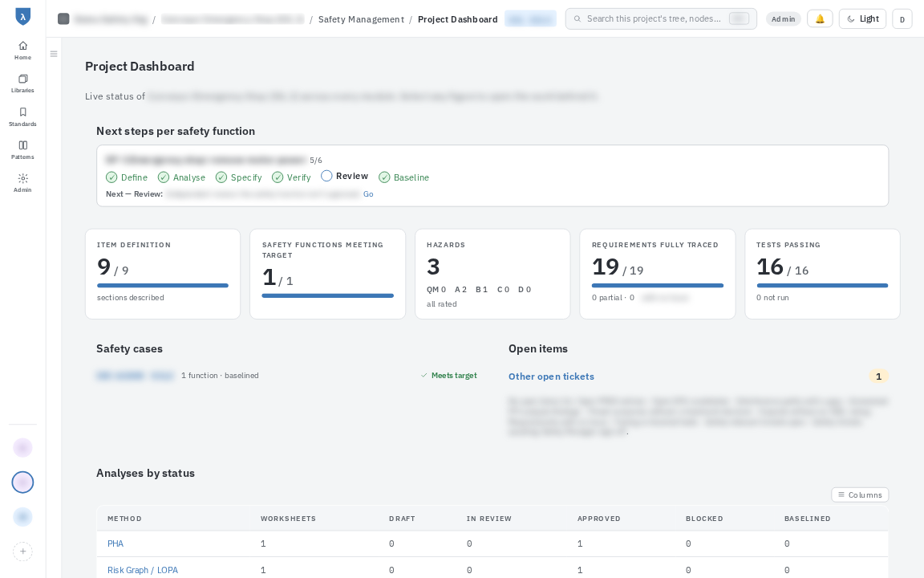This screenshot has width=924, height=578.
Task: Click the open tickets count badge 1
Action: (x=878, y=377)
